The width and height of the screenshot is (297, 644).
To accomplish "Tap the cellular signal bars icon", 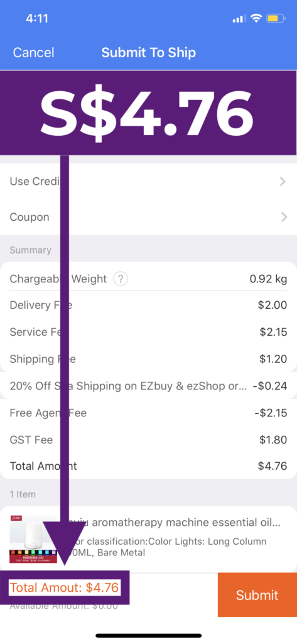I will (x=239, y=18).
